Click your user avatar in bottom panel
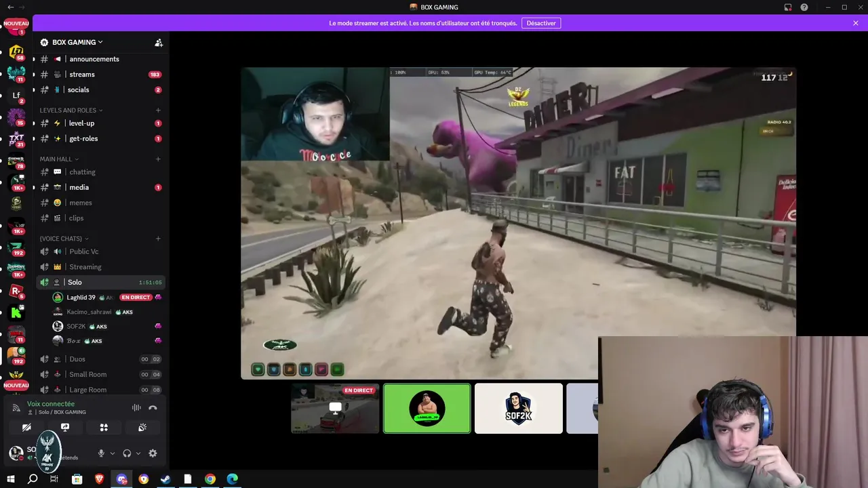This screenshot has height=488, width=868. 16,453
